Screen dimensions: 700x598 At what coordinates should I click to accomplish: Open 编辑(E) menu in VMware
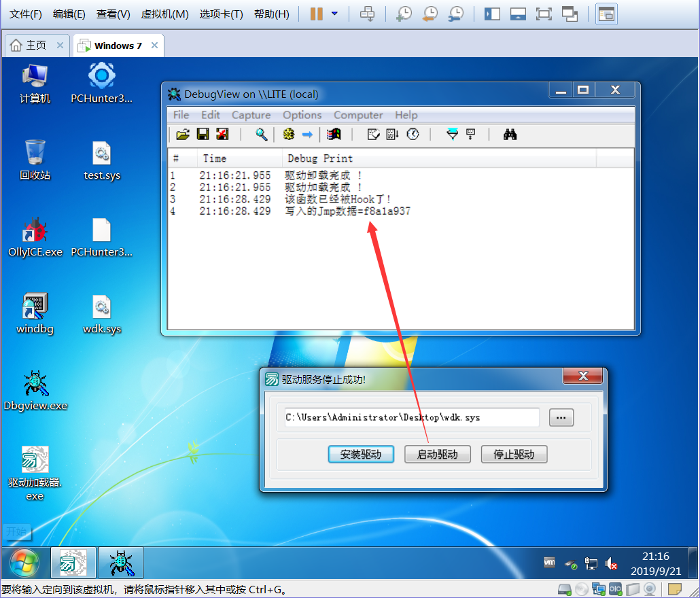click(x=69, y=14)
